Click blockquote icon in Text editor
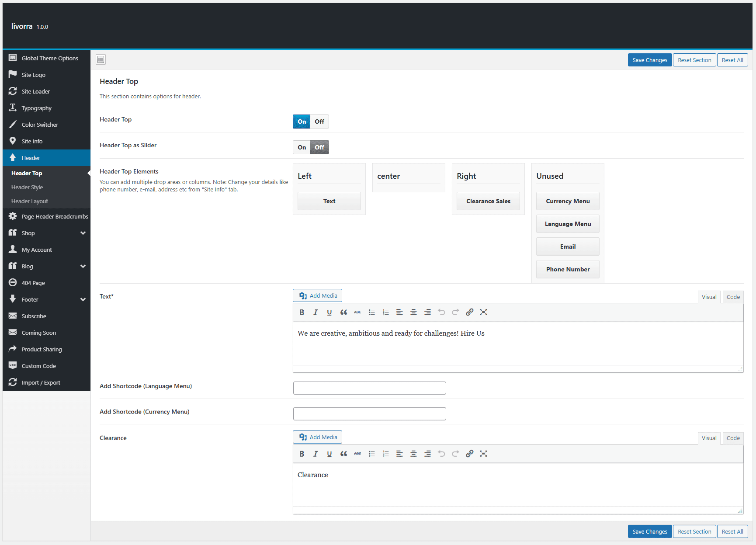 point(343,312)
